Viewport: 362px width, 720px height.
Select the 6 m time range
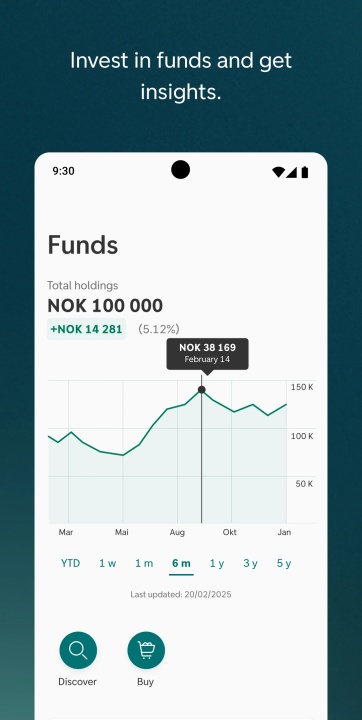181,564
